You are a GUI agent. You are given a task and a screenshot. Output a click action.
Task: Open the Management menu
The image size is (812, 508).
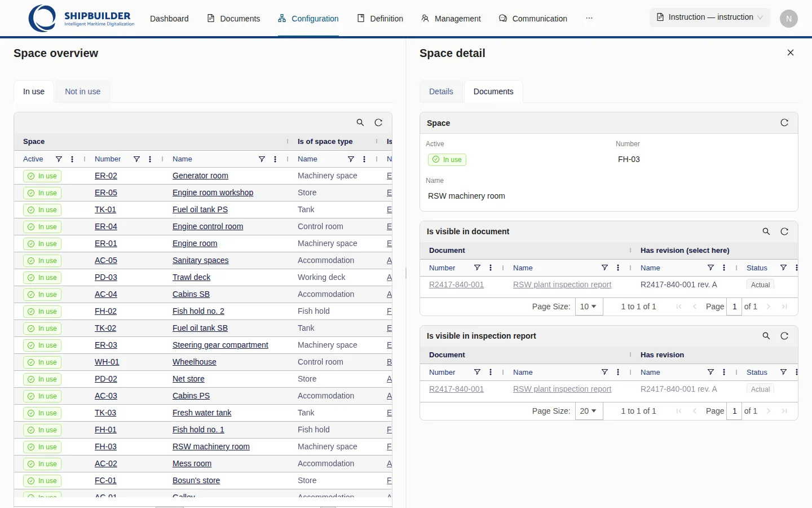click(x=451, y=19)
